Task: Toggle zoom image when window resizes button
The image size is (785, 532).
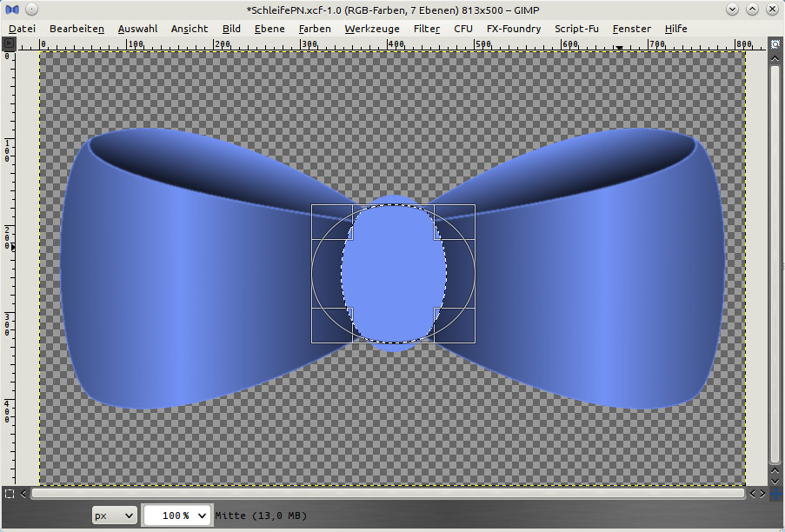Action: pos(774,43)
